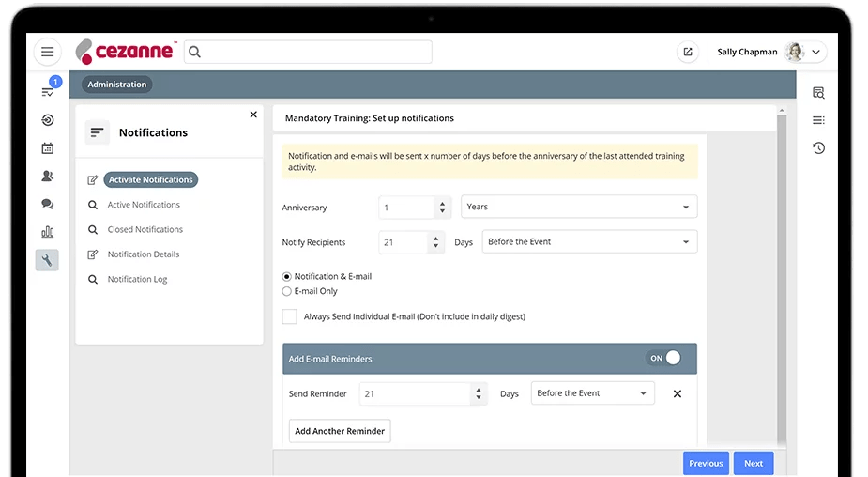Click Add Another Reminder button
The height and width of the screenshot is (477, 868).
point(340,431)
